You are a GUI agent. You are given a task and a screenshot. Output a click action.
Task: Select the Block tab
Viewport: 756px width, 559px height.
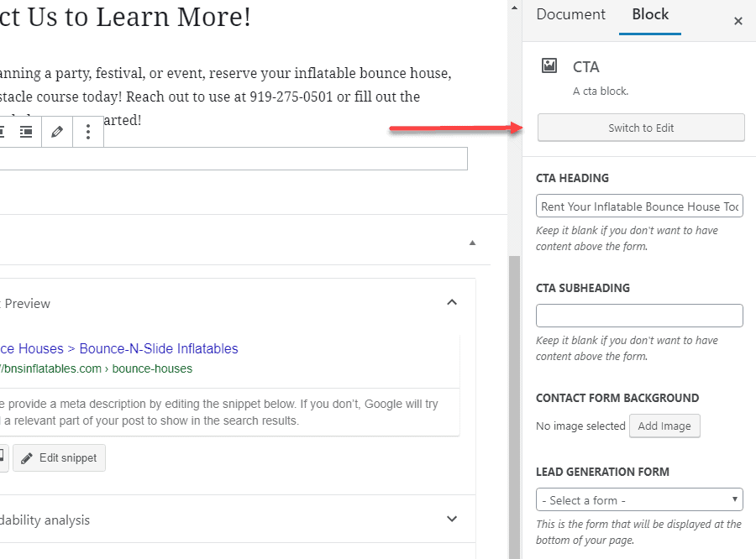pos(650,15)
